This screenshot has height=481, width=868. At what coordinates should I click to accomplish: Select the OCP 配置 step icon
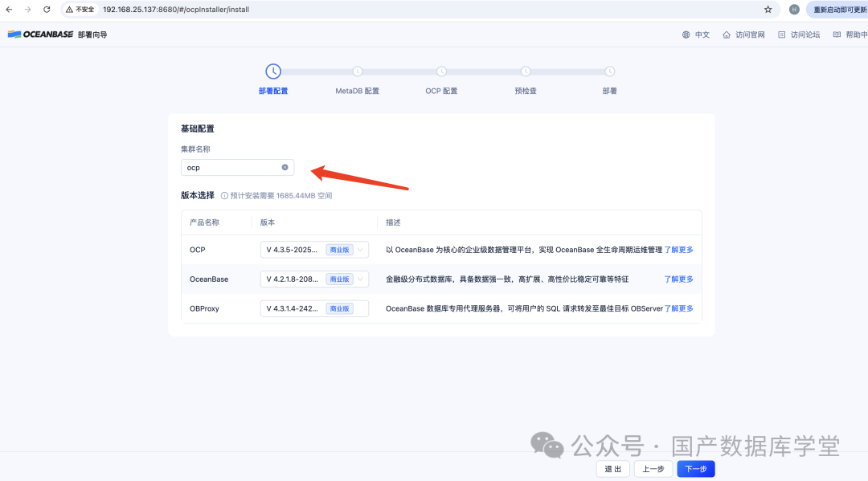tap(441, 71)
